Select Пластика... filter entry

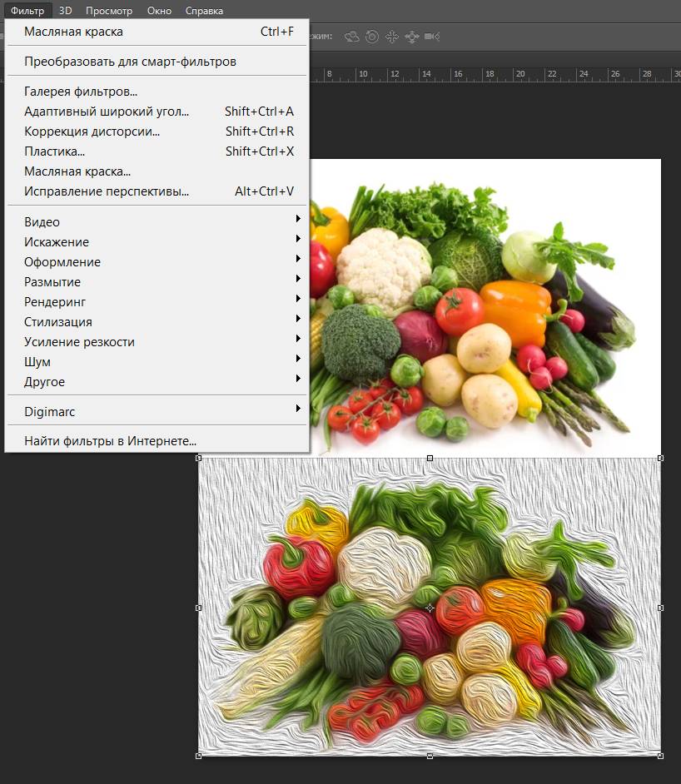pyautogui.click(x=55, y=151)
